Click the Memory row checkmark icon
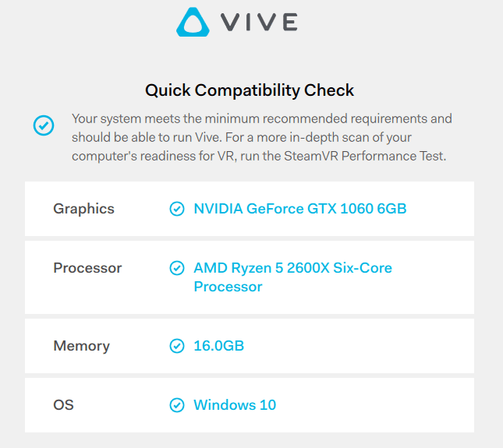Image resolution: width=503 pixels, height=448 pixels. point(177,346)
